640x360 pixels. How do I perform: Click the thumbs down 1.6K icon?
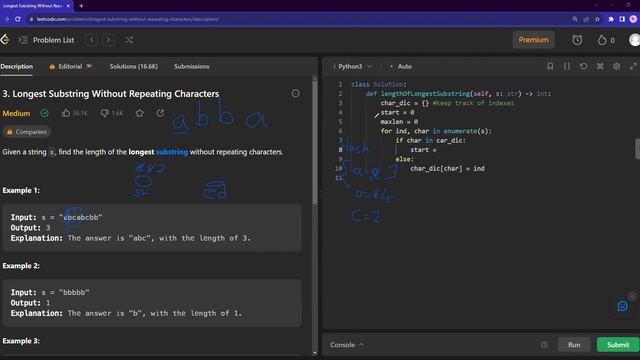(x=104, y=113)
